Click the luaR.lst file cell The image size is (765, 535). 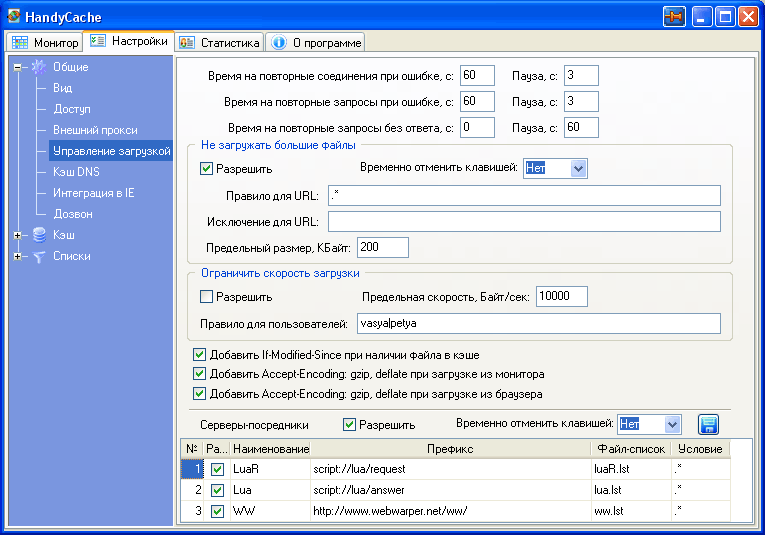[x=631, y=469]
